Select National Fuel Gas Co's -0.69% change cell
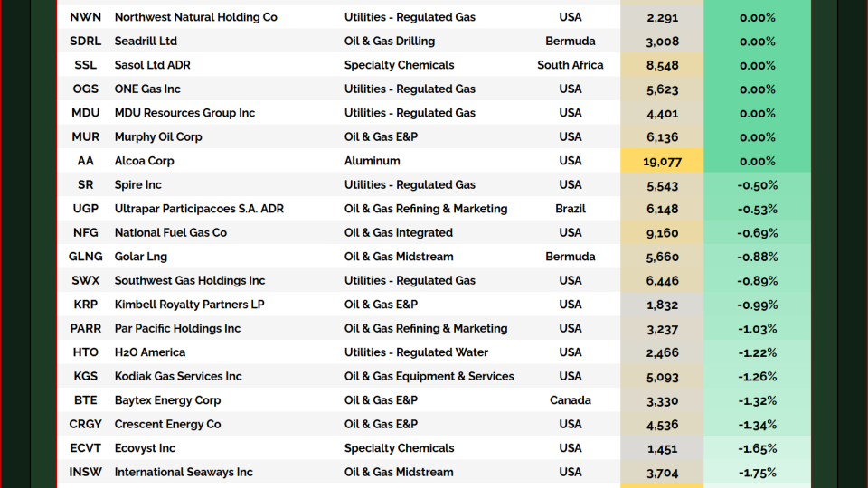Viewport: 868px width, 488px height. coord(757,233)
